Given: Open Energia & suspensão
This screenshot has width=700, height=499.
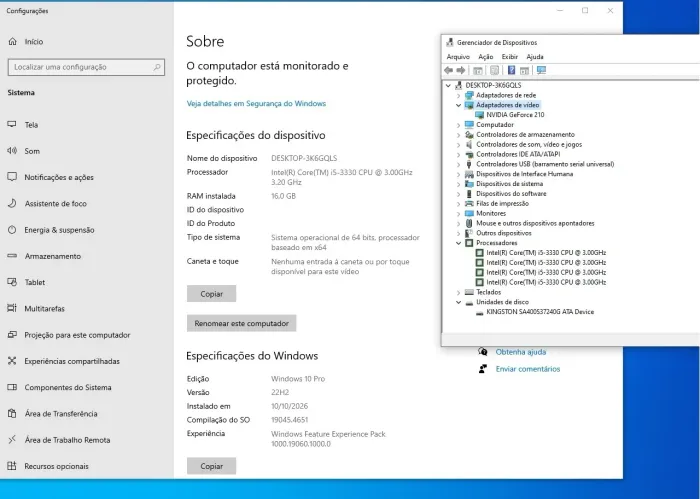Looking at the screenshot, I should click(59, 230).
